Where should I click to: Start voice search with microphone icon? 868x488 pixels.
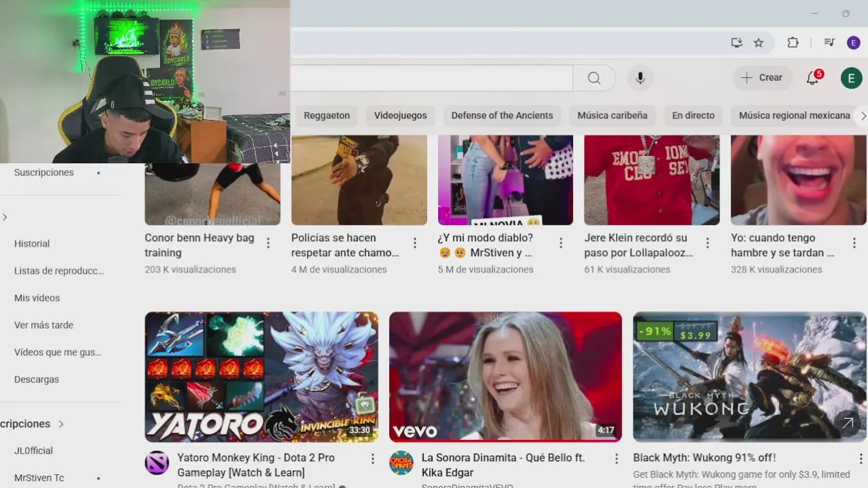click(640, 78)
